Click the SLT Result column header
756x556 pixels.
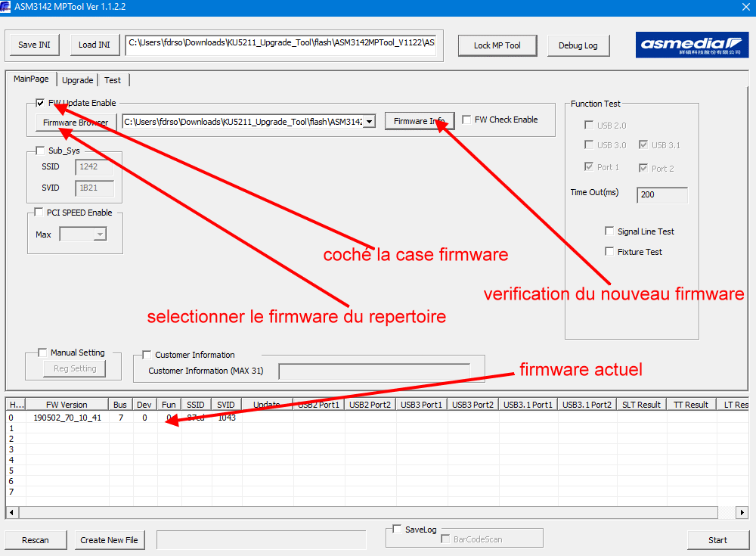click(641, 405)
